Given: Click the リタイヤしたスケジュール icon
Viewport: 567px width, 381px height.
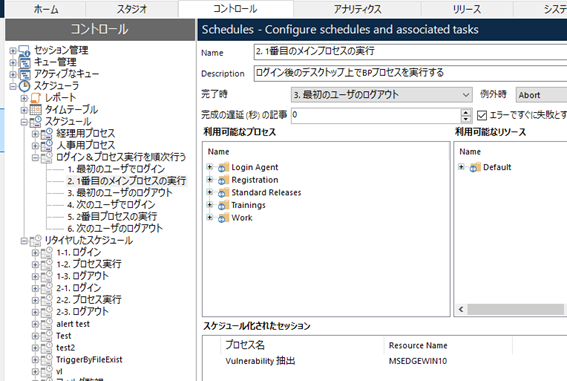Looking at the screenshot, I should [x=35, y=241].
